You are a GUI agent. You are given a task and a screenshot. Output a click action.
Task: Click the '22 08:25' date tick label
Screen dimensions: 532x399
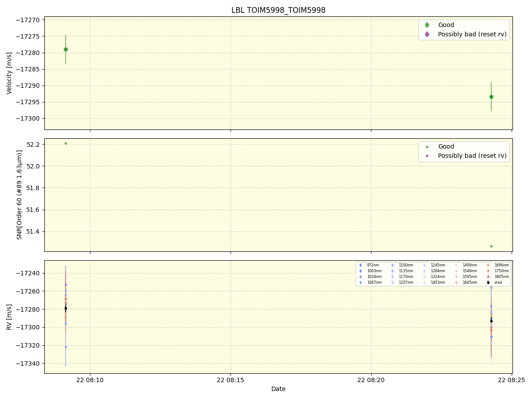[x=512, y=380]
